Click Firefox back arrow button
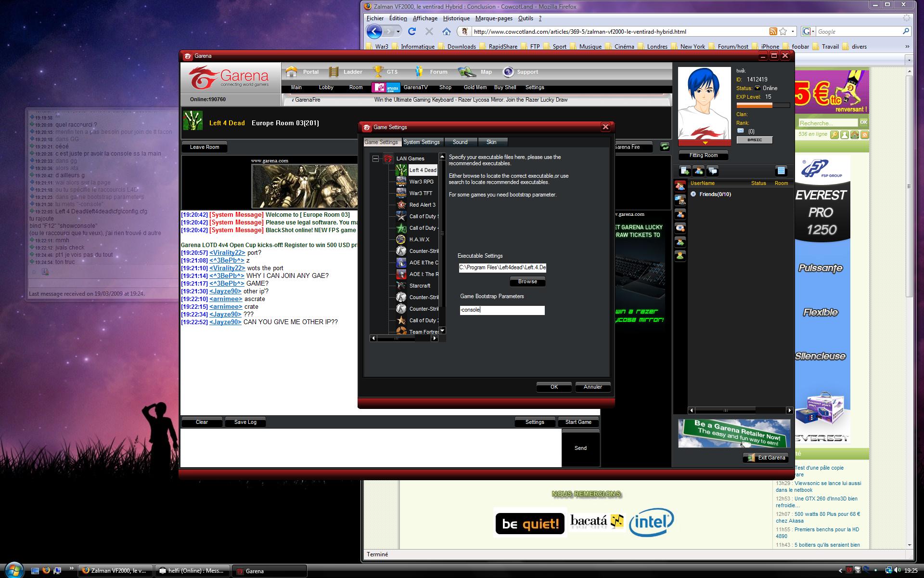This screenshot has height=578, width=924. (x=374, y=31)
